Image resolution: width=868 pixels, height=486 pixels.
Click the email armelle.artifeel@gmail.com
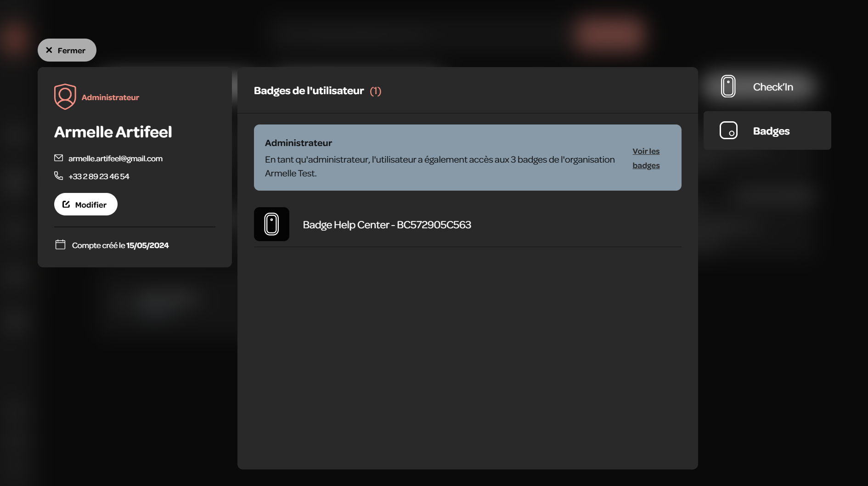115,158
